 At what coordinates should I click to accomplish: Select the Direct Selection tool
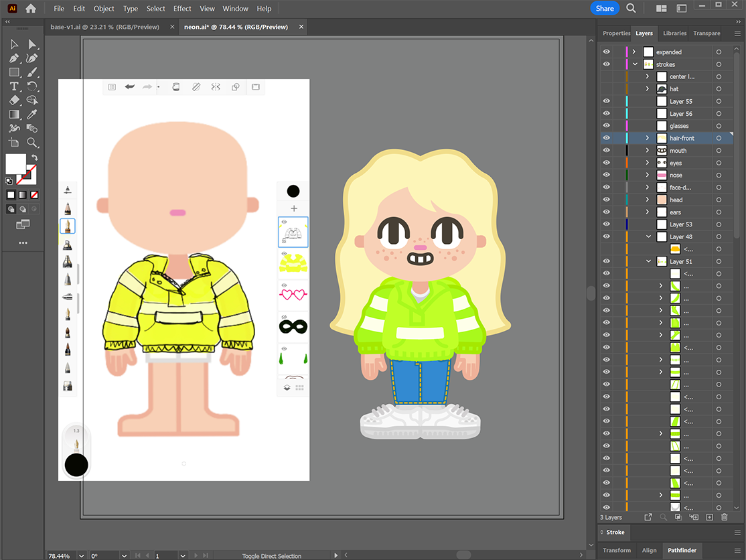pyautogui.click(x=32, y=44)
